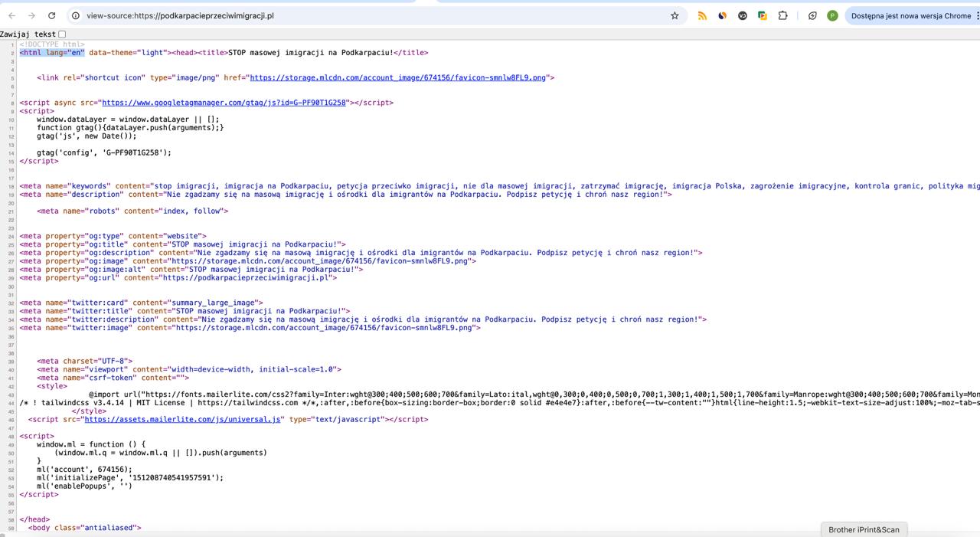Open the Extensions puzzle piece menu
The width and height of the screenshot is (980, 537).
pyautogui.click(x=782, y=15)
